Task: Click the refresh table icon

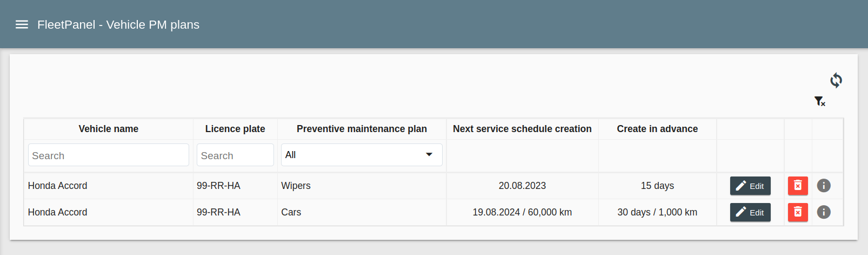Action: click(x=836, y=81)
